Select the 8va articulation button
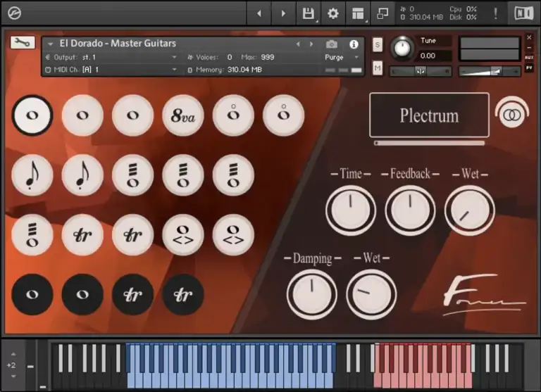 point(183,115)
